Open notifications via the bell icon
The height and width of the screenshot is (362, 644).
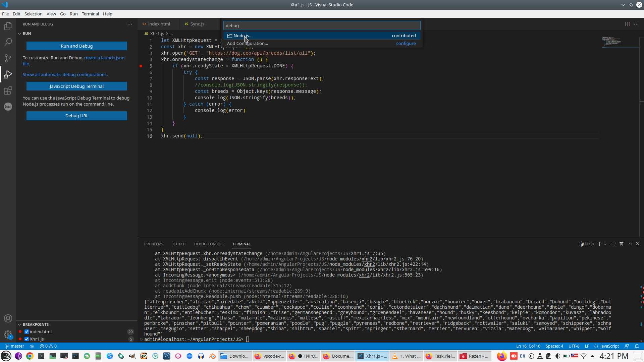coord(637,346)
